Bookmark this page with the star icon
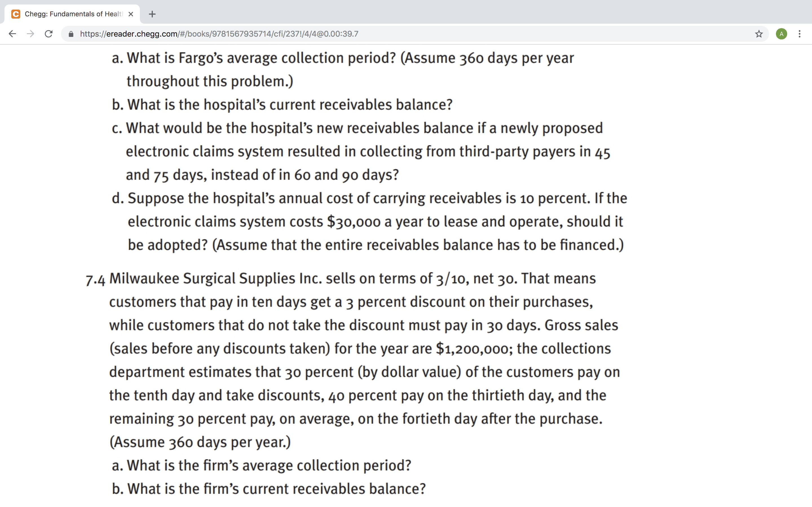812x507 pixels. tap(759, 34)
